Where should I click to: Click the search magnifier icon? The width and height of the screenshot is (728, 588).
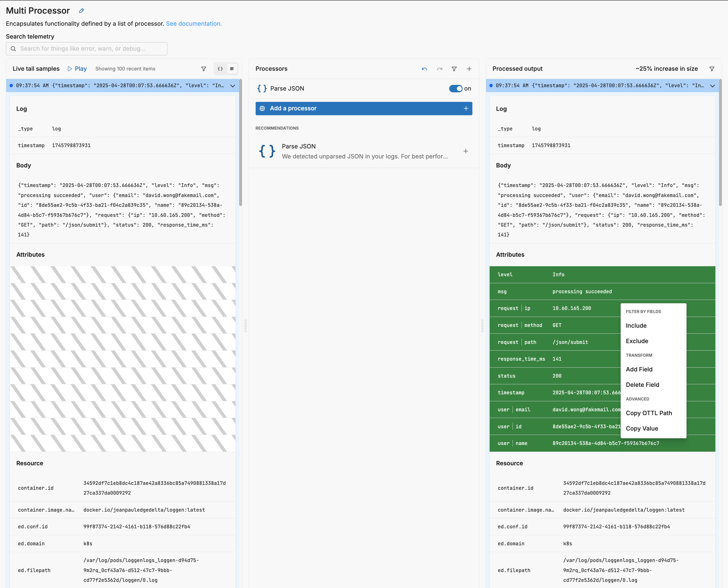(13, 49)
